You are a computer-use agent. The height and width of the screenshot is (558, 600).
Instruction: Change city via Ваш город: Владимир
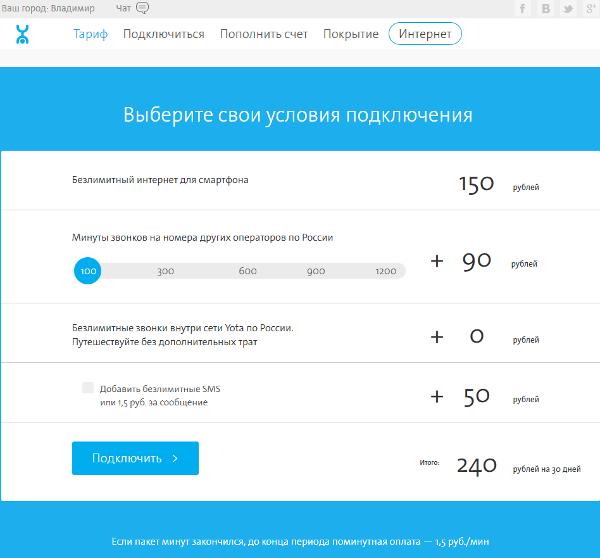[48, 8]
